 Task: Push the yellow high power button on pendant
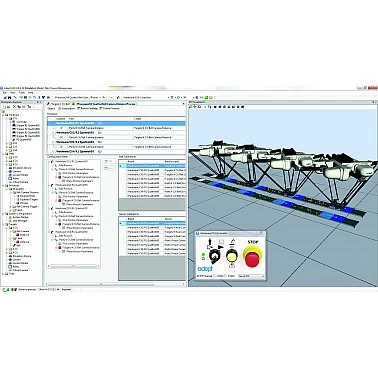click(231, 256)
